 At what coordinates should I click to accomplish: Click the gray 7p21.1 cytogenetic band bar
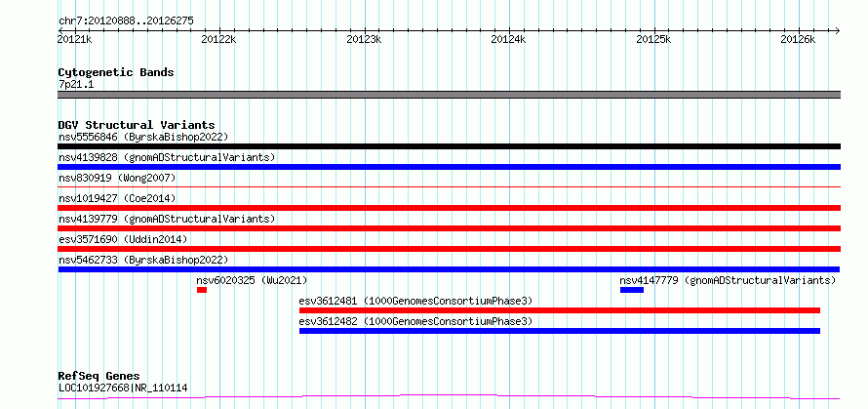click(449, 95)
